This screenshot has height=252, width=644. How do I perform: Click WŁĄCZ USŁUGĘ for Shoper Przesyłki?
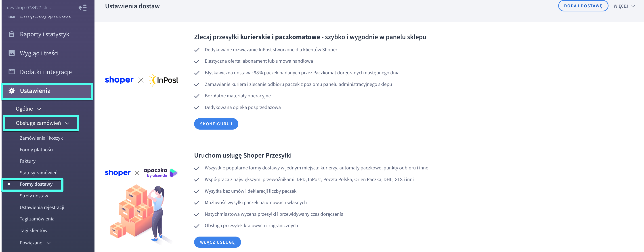pyautogui.click(x=217, y=242)
